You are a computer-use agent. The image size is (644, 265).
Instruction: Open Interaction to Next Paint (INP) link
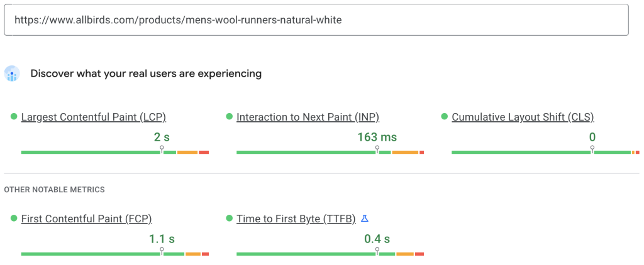[x=308, y=117]
